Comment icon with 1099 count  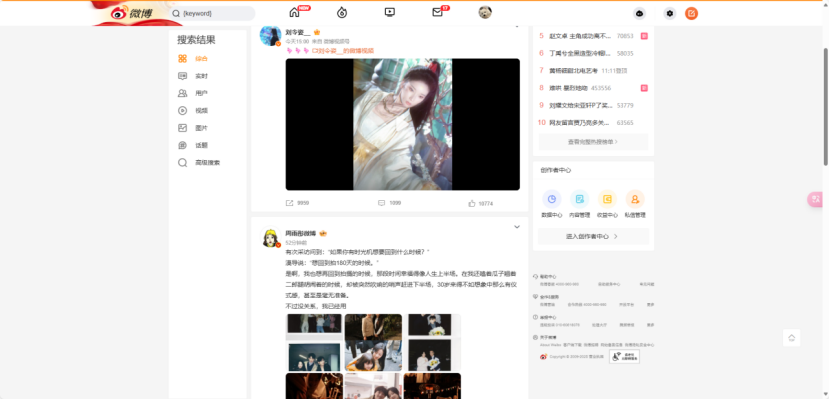(381, 203)
